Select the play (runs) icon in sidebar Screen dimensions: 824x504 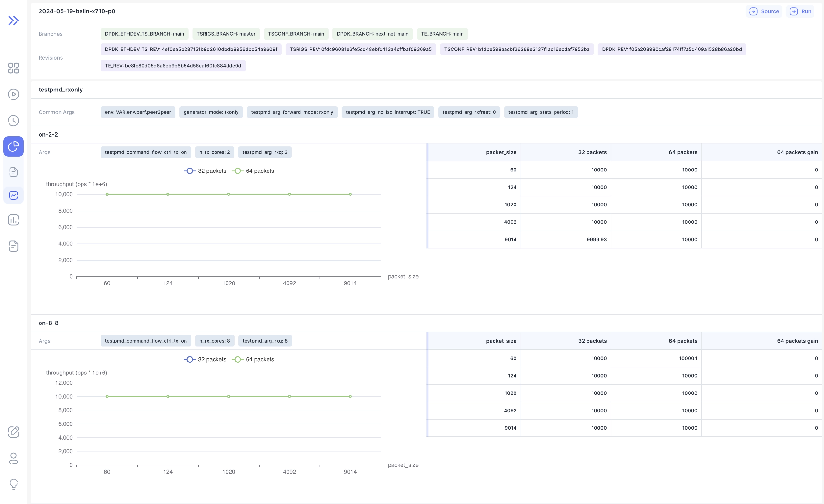(x=13, y=94)
